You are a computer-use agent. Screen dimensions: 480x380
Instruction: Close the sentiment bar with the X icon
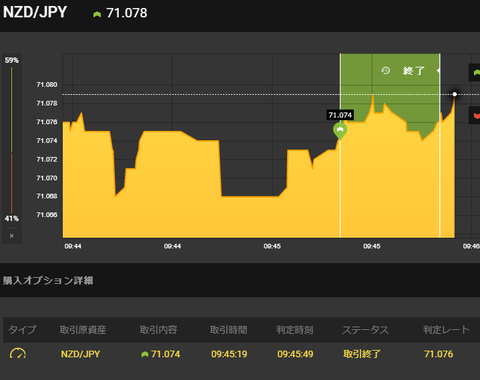click(12, 236)
